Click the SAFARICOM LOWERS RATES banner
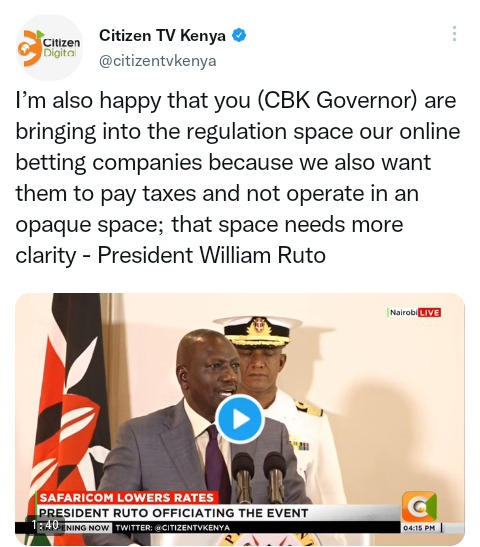The height and width of the screenshot is (547, 480). (127, 497)
